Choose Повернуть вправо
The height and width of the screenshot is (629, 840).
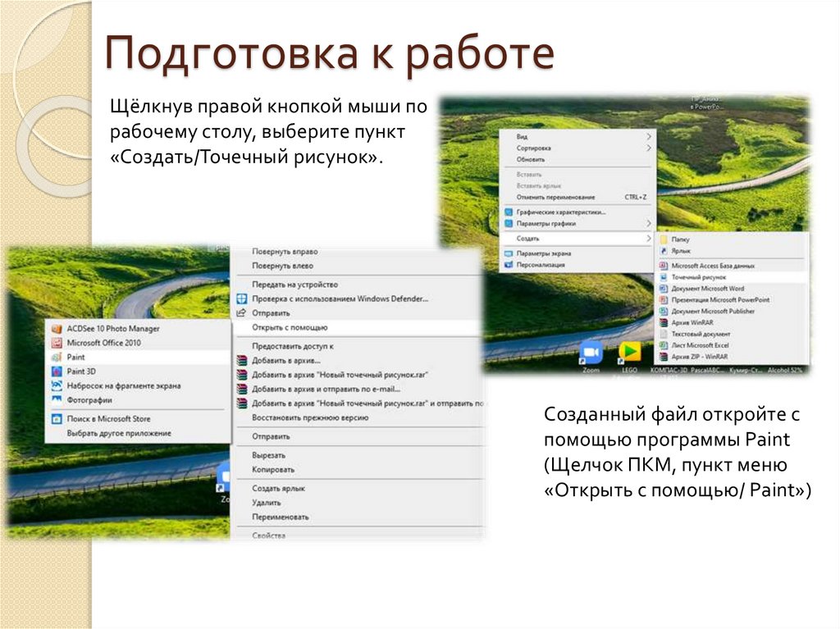[x=285, y=251]
